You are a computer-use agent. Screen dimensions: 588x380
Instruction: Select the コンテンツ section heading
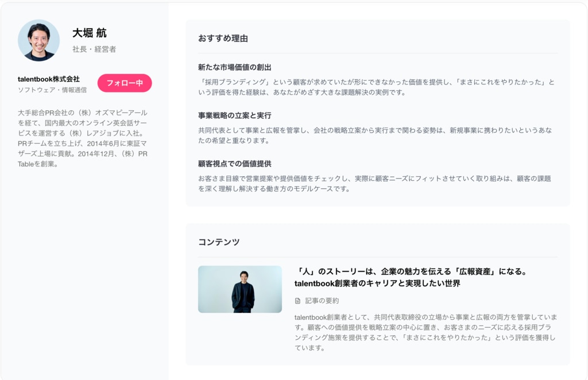(219, 242)
